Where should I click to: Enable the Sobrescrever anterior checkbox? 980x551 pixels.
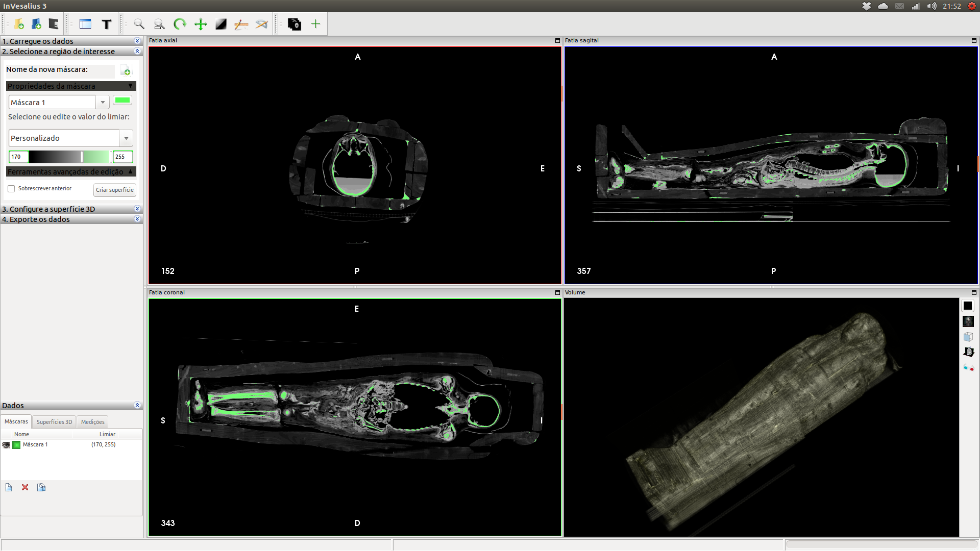coord(11,189)
